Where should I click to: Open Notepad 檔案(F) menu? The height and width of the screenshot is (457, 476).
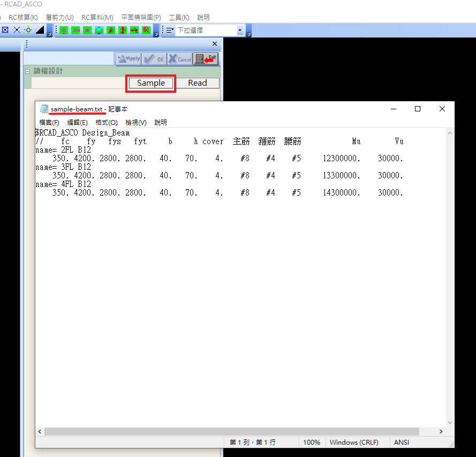tap(49, 122)
